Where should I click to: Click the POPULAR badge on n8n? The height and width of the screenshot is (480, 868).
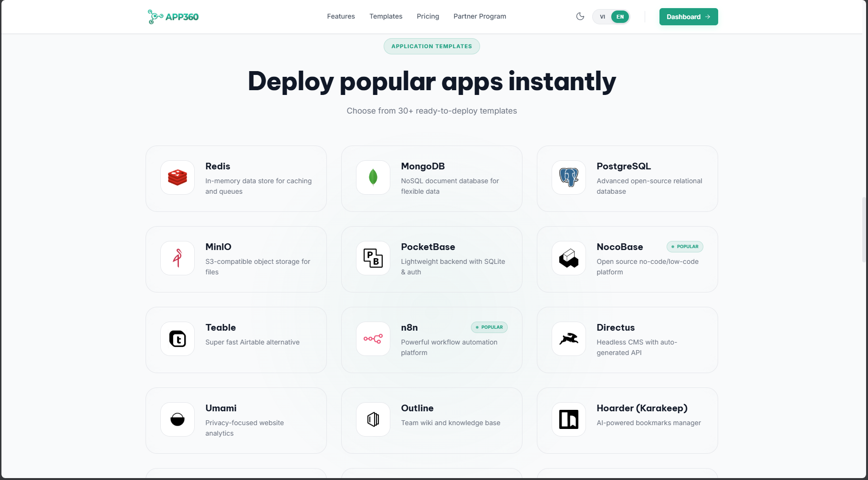[x=489, y=327]
